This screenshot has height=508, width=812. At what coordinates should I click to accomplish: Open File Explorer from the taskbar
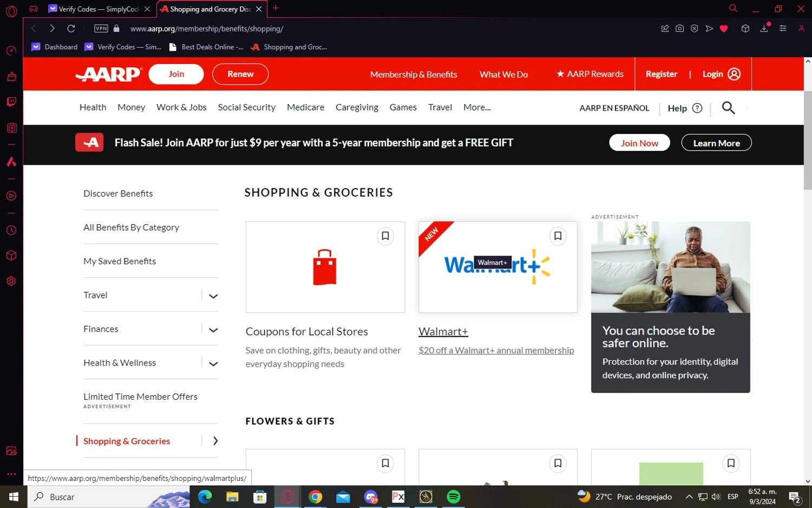point(232,497)
